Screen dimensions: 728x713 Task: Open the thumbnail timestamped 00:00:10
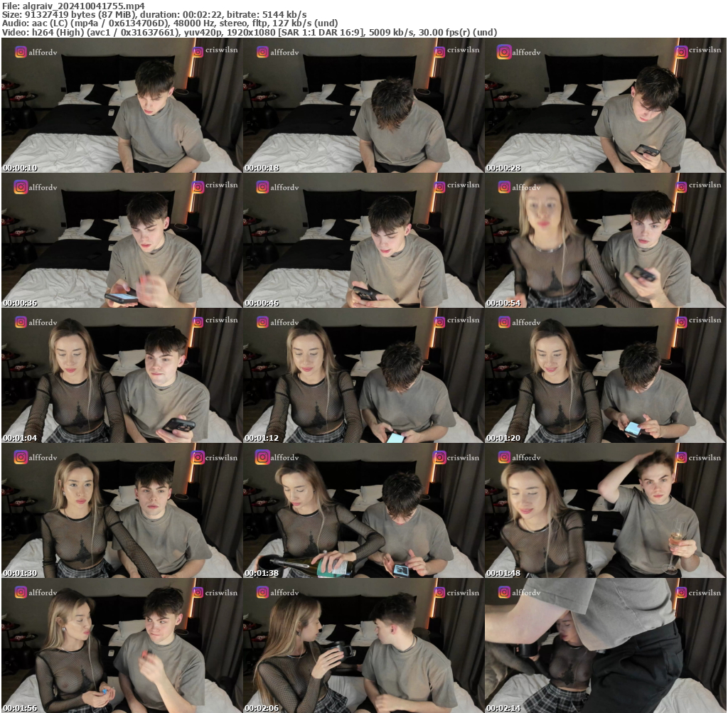pyautogui.click(x=122, y=105)
